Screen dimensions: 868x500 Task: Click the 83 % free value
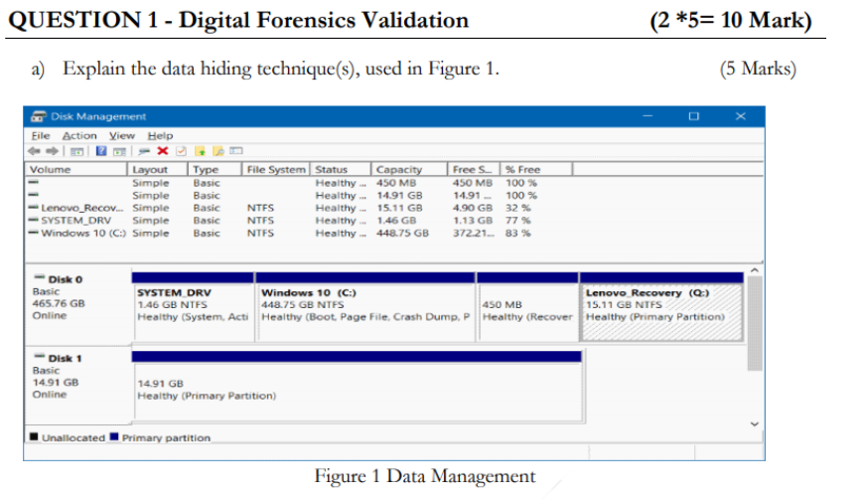517,234
